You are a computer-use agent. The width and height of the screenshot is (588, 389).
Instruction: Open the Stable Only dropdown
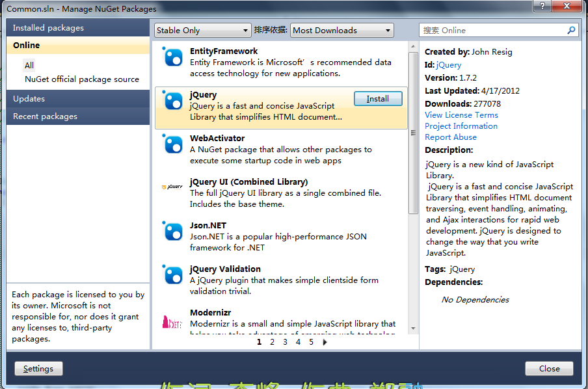(202, 31)
